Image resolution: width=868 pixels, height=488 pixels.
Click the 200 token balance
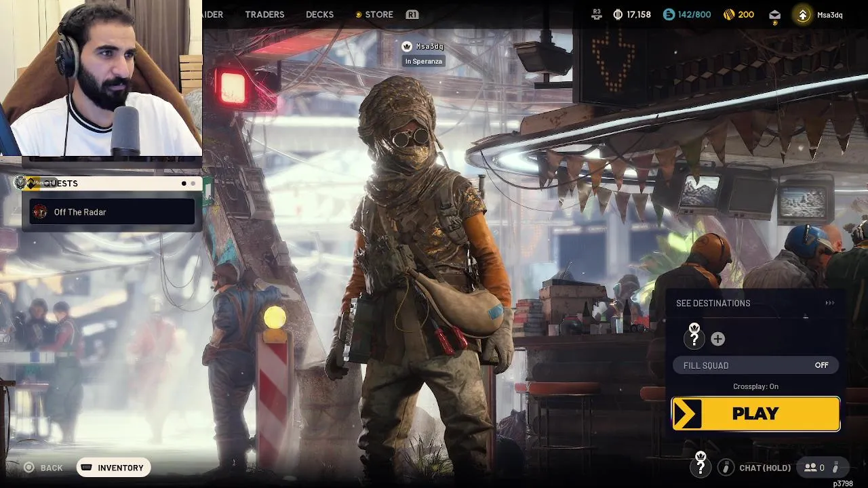pos(746,14)
